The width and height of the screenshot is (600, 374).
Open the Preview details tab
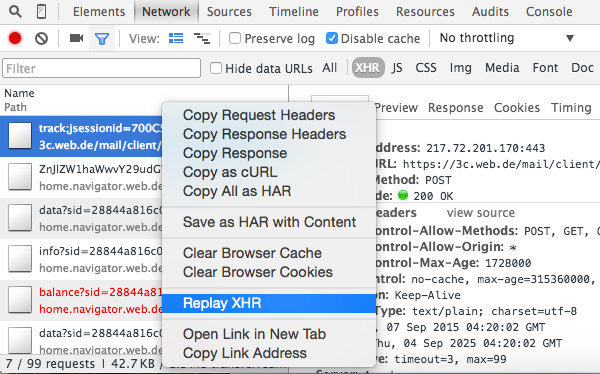[x=396, y=108]
